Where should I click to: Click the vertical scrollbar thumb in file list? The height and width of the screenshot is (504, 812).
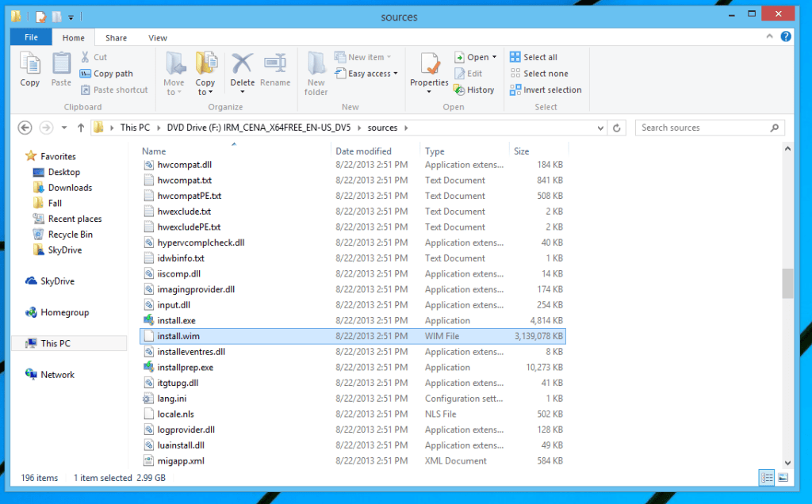tap(787, 283)
